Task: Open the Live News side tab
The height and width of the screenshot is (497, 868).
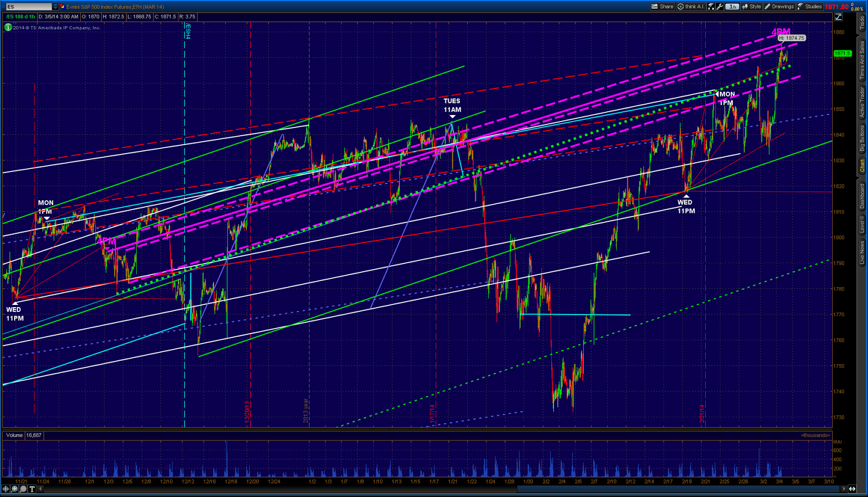Action: tap(861, 252)
